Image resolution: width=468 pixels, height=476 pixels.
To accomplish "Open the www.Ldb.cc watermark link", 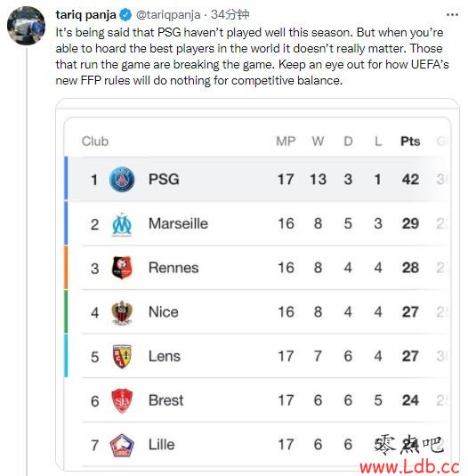I will click(408, 467).
